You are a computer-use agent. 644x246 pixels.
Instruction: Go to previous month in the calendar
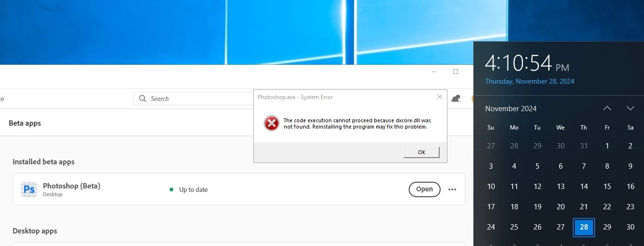pyautogui.click(x=607, y=108)
